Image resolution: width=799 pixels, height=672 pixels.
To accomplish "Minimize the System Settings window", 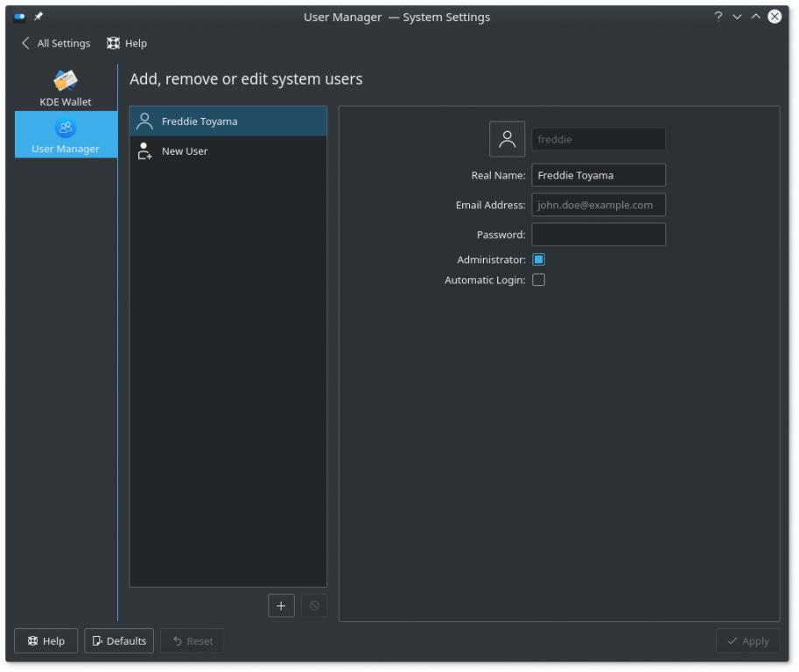I will point(737,17).
